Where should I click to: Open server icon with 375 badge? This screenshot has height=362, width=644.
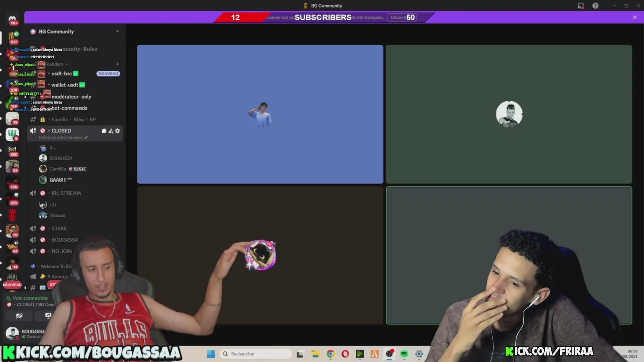12,199
